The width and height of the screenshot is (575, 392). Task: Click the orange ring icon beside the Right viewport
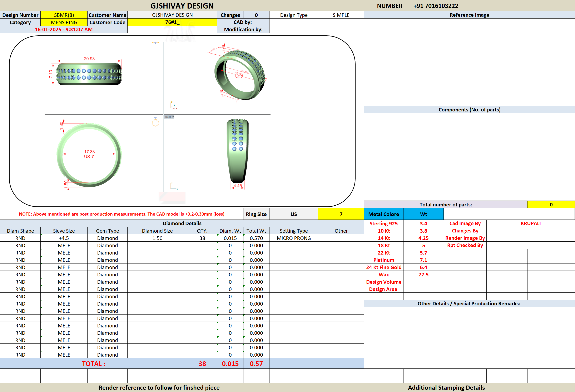point(155,122)
